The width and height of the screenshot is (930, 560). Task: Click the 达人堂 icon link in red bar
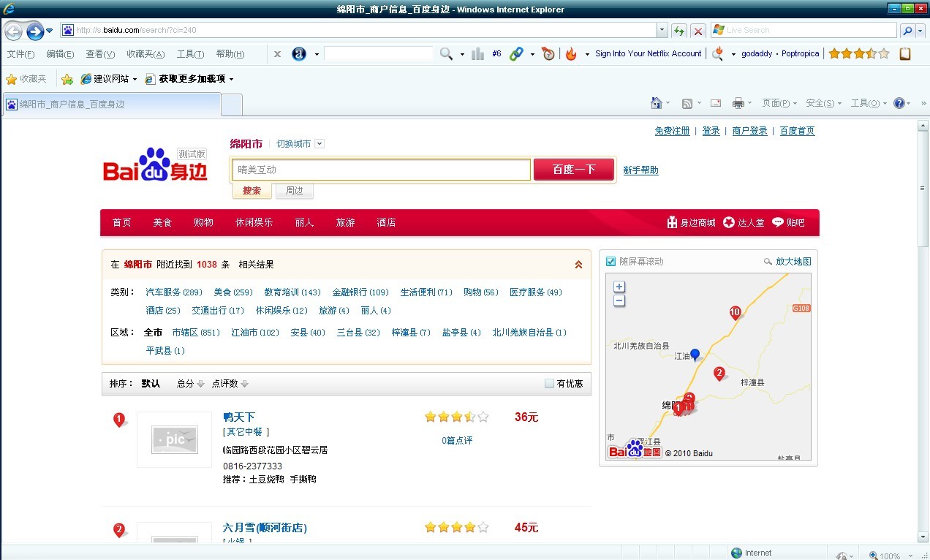(744, 222)
